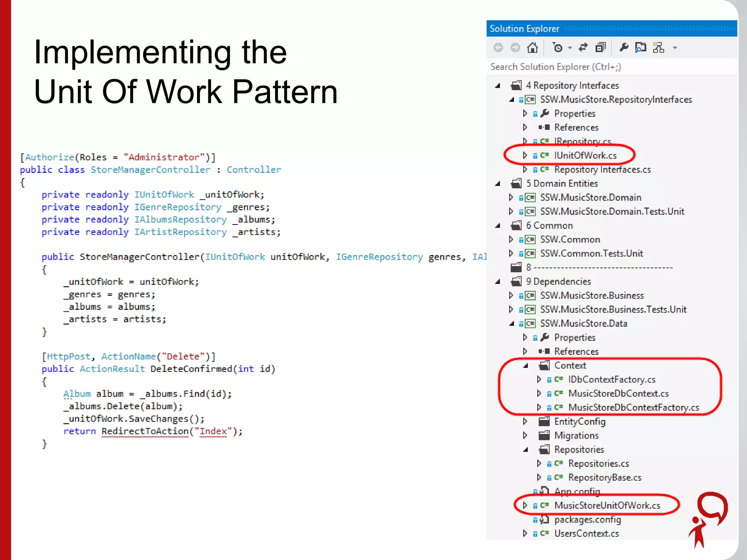Select SSW.MusicStore.Business project icon
This screenshot has width=747, height=560.
click(x=530, y=295)
